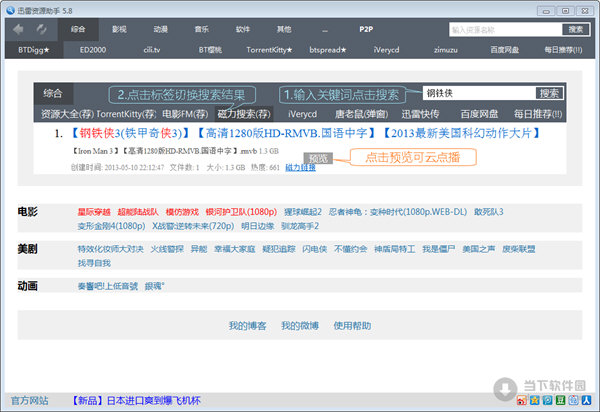Open series link 疑犯追踪
This screenshot has width=600, height=412.
pos(279,249)
